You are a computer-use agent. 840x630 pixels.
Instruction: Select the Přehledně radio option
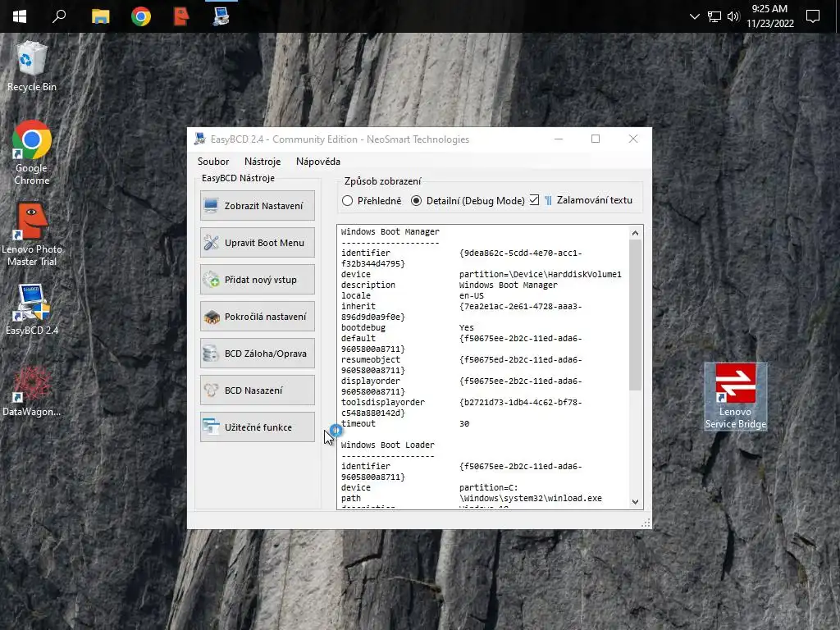point(372,201)
